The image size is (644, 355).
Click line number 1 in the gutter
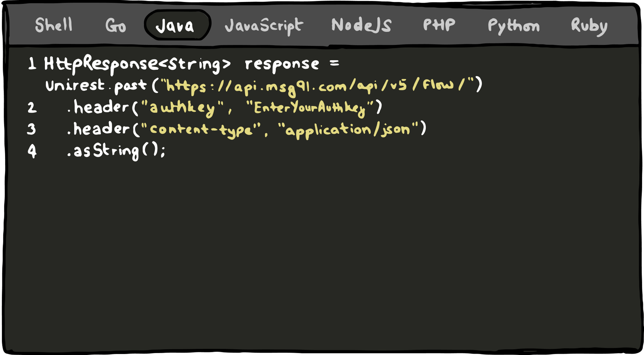(32, 64)
